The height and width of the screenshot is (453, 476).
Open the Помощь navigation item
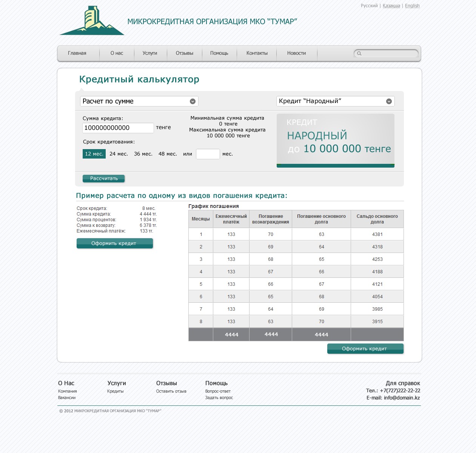[x=219, y=53]
